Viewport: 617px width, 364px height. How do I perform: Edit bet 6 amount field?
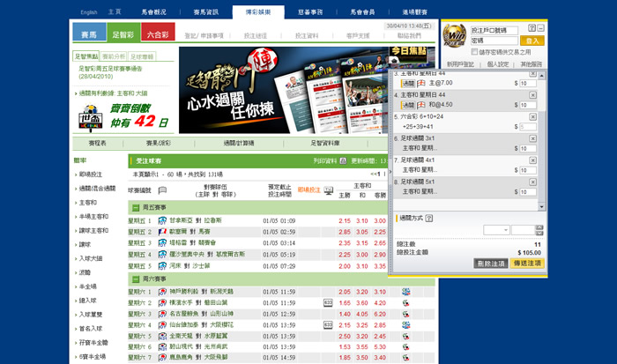click(x=528, y=148)
